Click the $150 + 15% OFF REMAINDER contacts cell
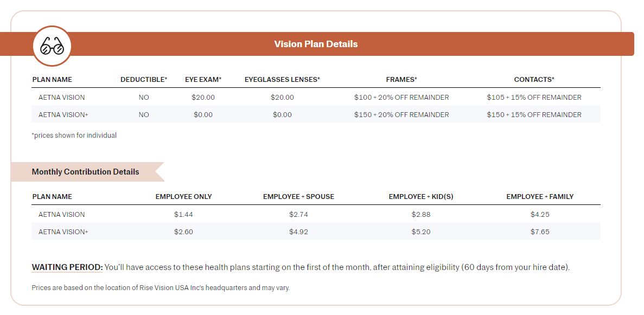This screenshot has height=315, width=644. coord(534,115)
